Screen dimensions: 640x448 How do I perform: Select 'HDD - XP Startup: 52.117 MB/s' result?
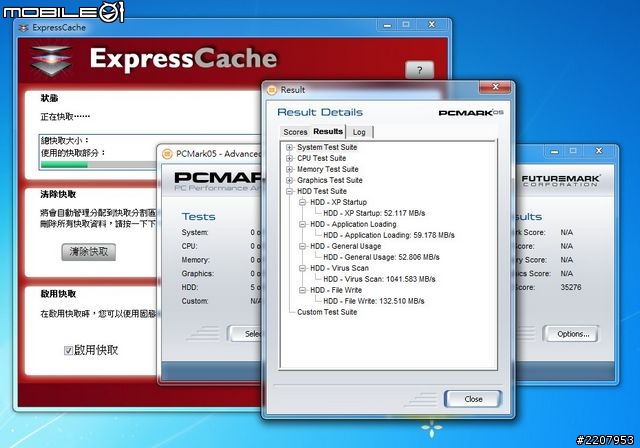tap(374, 213)
